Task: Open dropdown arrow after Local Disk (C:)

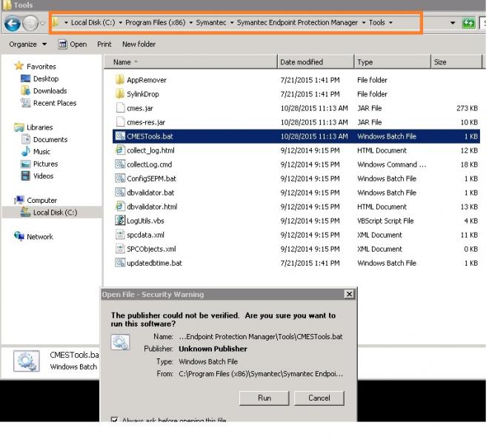Action: [120, 23]
